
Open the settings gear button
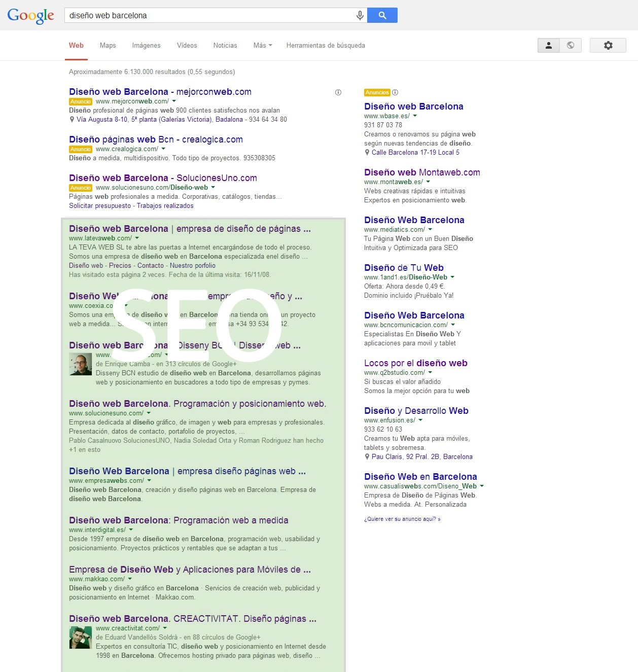tap(608, 45)
